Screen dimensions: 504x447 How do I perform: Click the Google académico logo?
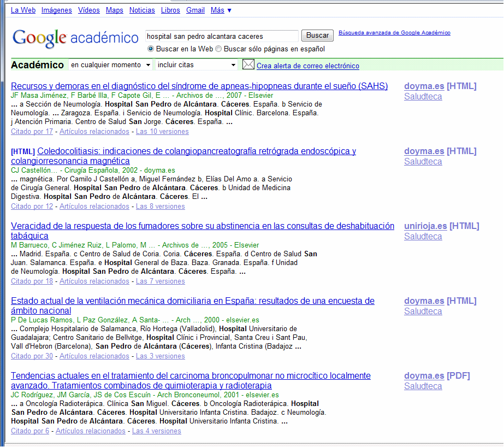point(75,38)
